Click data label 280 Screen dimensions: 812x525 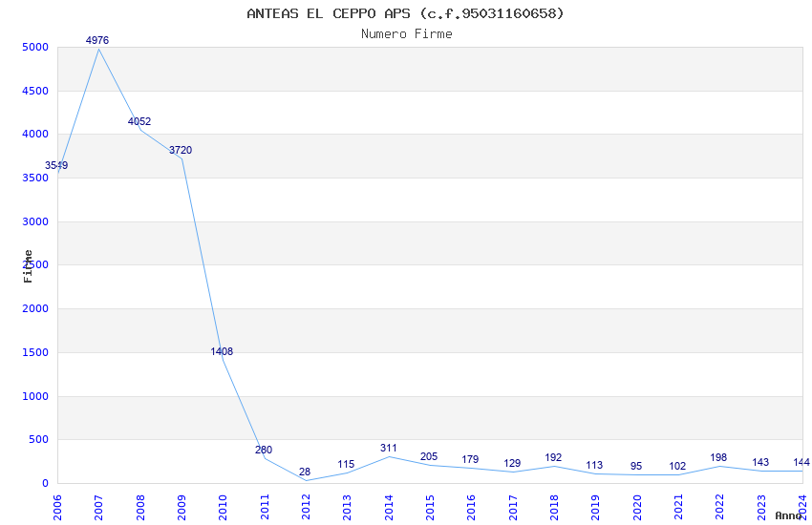pos(264,450)
